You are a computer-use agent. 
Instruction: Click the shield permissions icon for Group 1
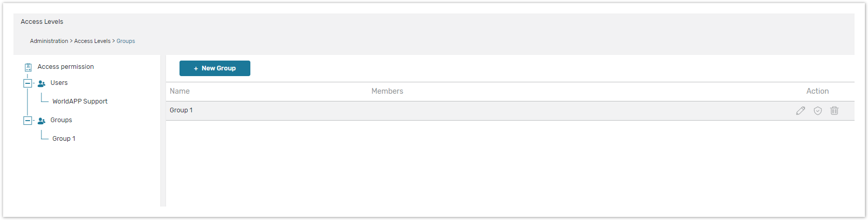(x=818, y=111)
